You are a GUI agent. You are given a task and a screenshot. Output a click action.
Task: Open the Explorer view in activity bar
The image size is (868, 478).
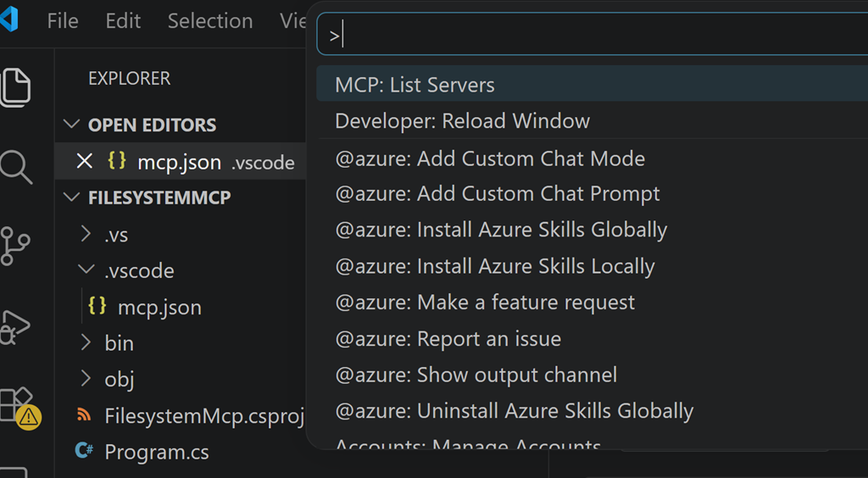15,86
